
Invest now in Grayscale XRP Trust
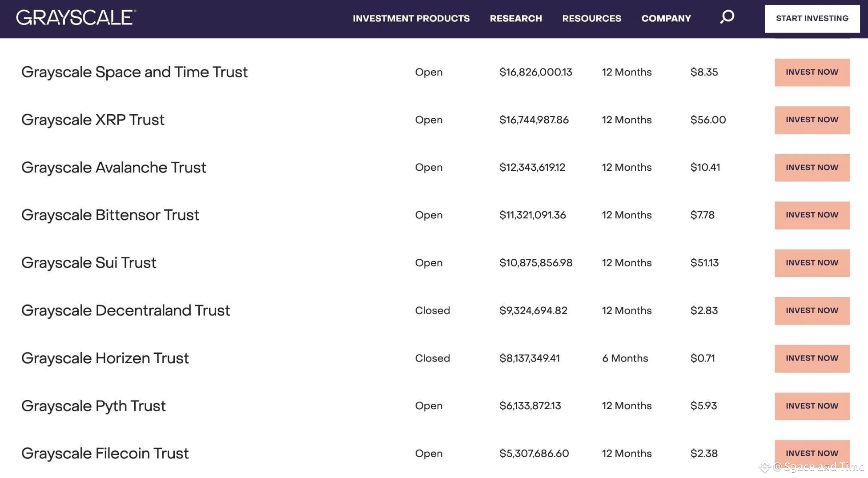tap(812, 120)
